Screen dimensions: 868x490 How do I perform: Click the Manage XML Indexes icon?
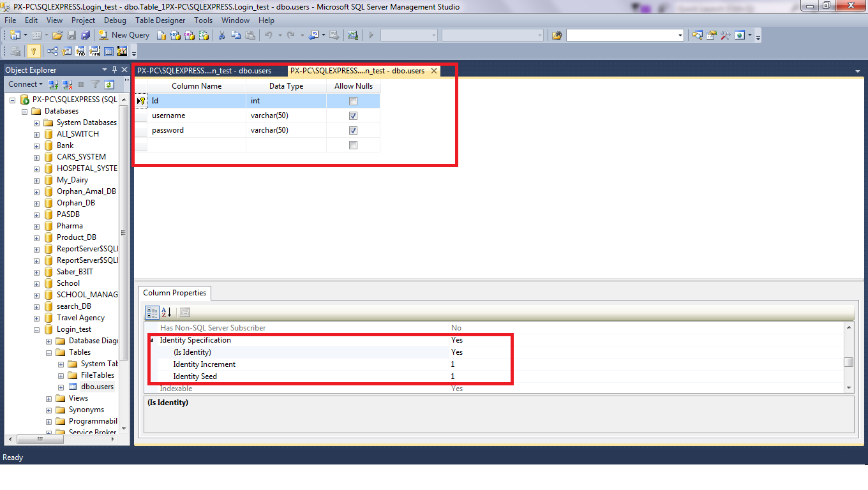click(94, 51)
